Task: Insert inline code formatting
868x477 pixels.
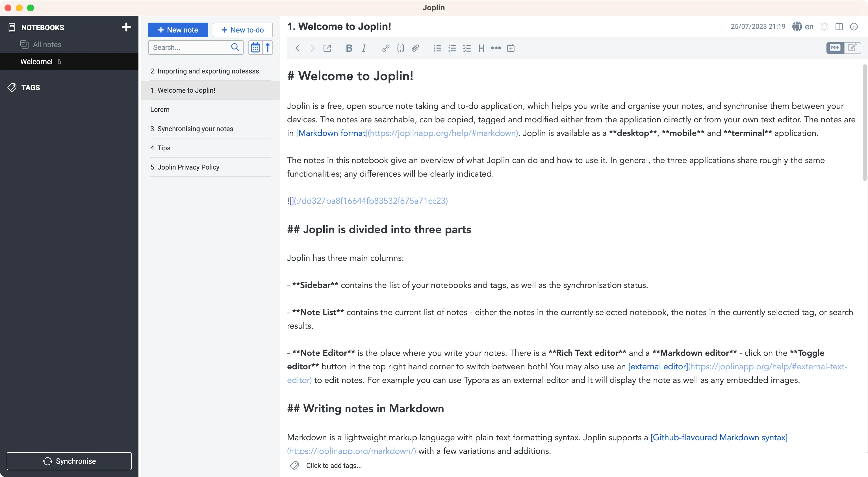Action: click(400, 48)
